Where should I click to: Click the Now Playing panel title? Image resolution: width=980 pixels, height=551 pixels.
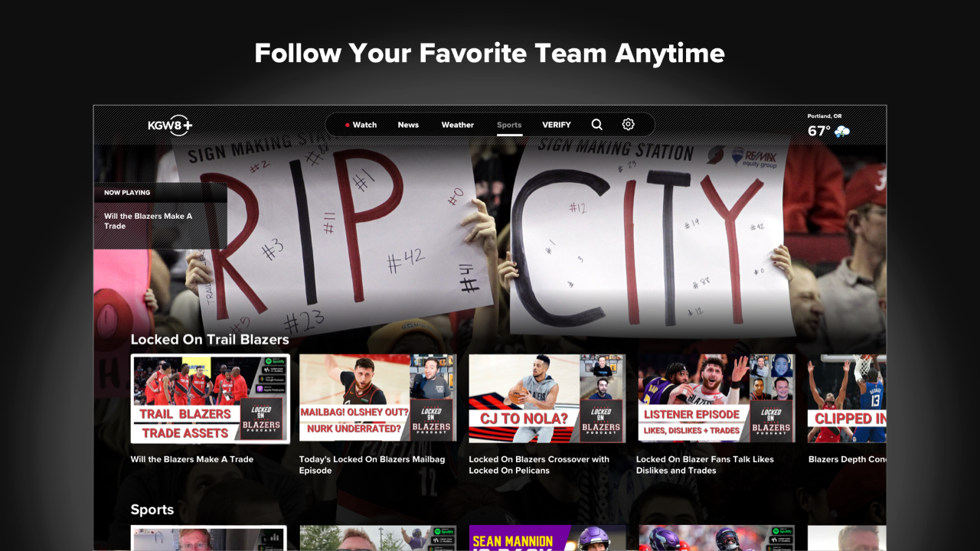(149, 221)
